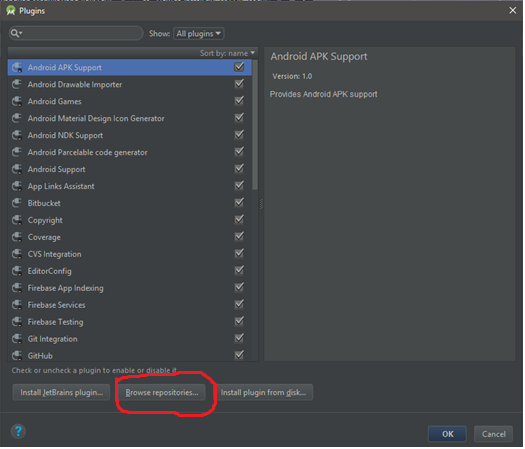Click the plugin icon beside Bitbucket

tap(17, 203)
